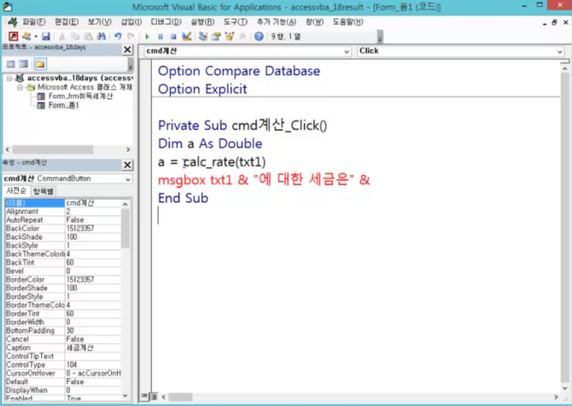The height and width of the screenshot is (406, 572).
Task: Expand toolbar options overflow arrow
Action: point(380,37)
